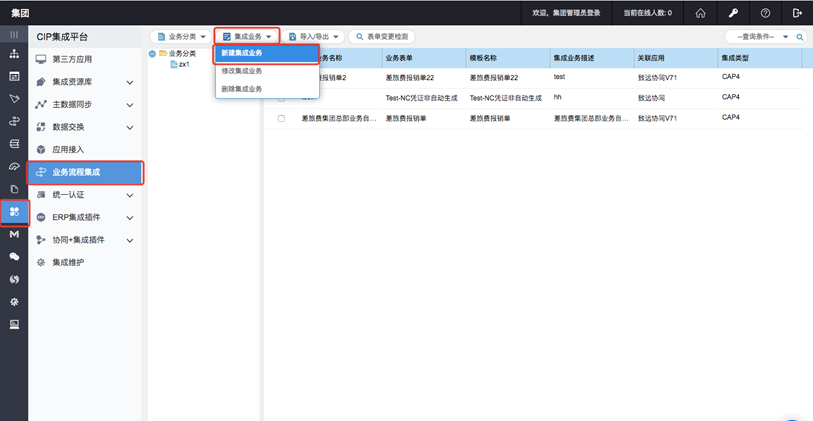Open the swirl S icon in left rail

[15, 279]
